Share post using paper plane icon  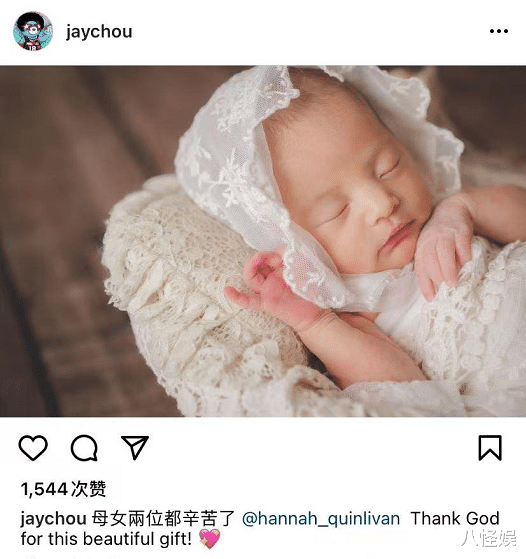pos(135,447)
